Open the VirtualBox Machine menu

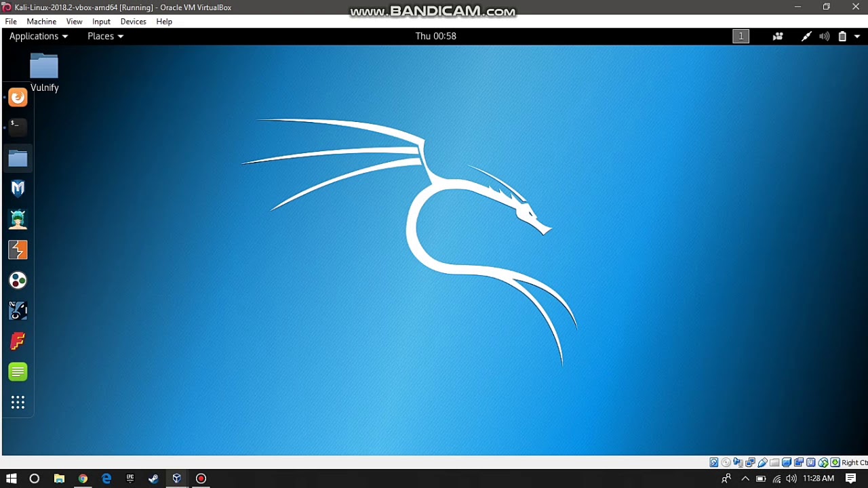point(41,22)
